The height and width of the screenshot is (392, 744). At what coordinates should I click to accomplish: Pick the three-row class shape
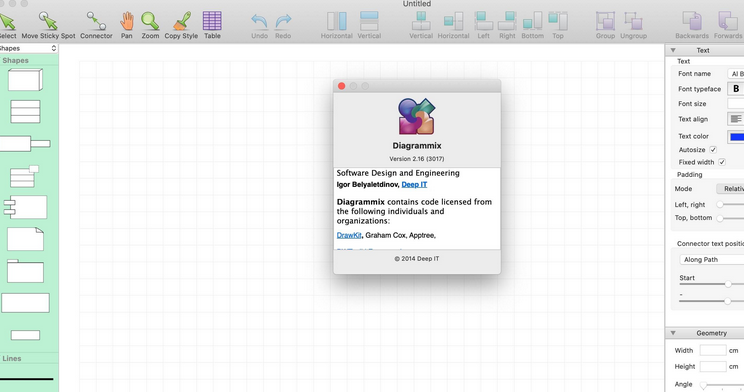25,112
